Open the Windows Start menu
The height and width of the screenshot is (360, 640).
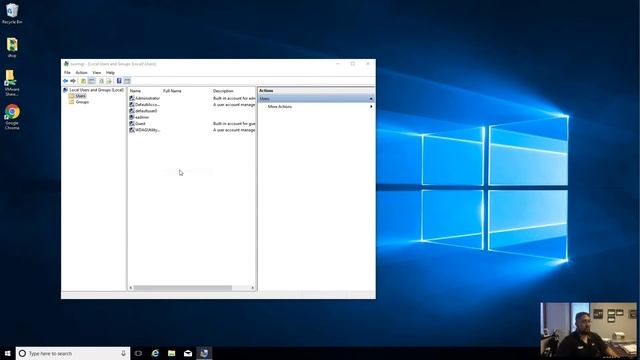pyautogui.click(x=7, y=353)
